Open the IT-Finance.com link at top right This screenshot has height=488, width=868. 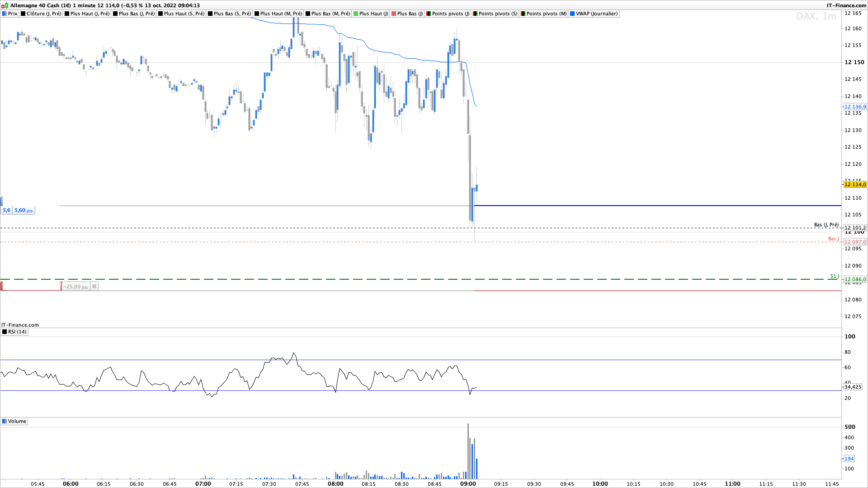coord(846,5)
